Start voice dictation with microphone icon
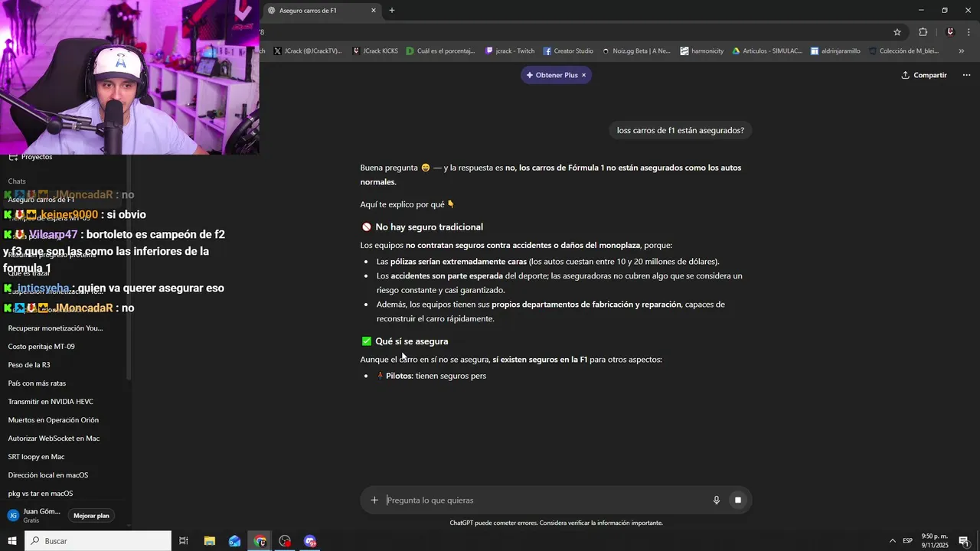 click(x=717, y=500)
